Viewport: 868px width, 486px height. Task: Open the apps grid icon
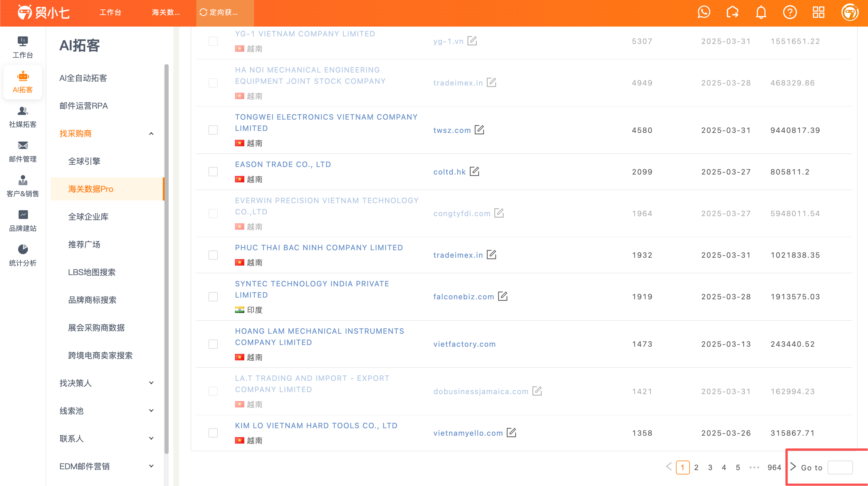[x=818, y=12]
